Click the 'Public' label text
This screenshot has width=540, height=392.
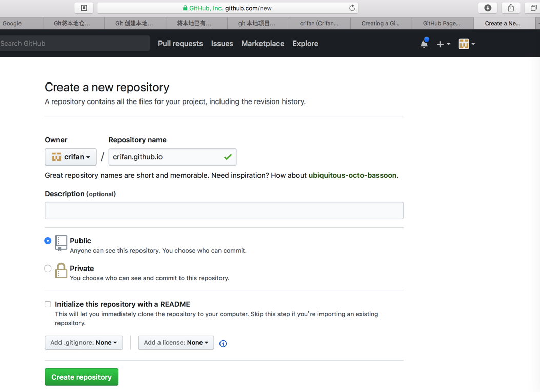(81, 241)
